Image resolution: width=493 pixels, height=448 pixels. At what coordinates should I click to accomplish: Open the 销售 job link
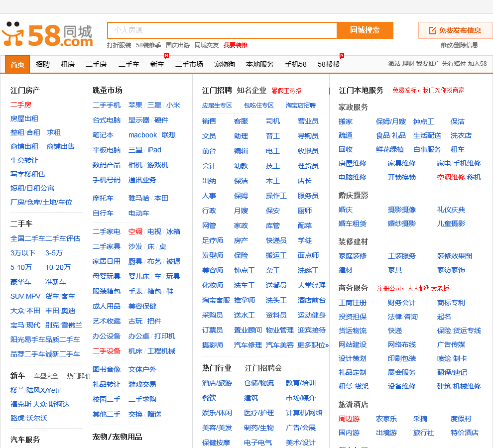pos(209,121)
